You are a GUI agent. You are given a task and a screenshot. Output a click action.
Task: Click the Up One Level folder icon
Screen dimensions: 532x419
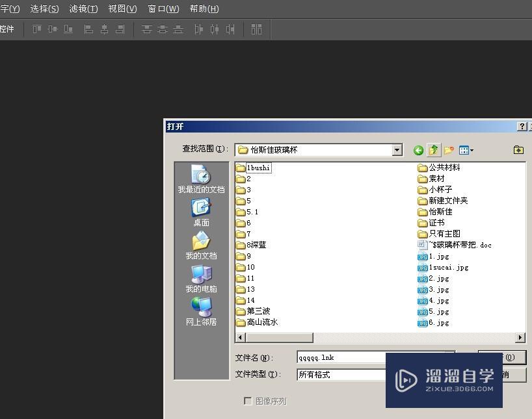click(x=433, y=149)
